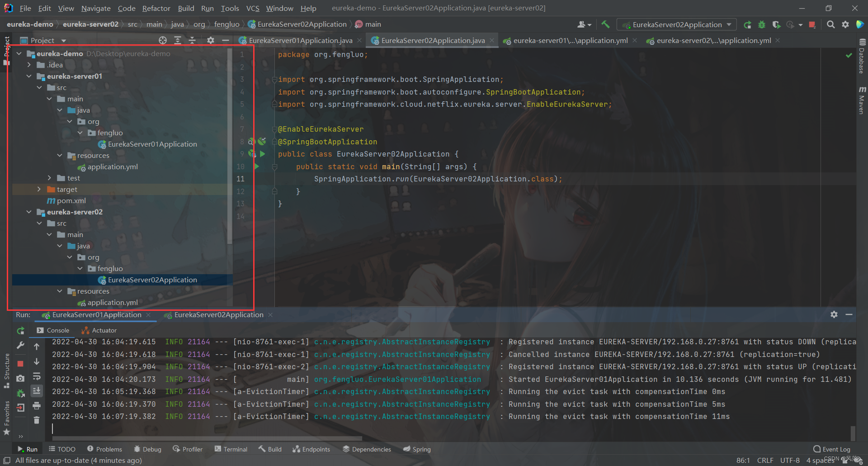Open the Maven side panel
This screenshot has height=466, width=868.
point(862,100)
